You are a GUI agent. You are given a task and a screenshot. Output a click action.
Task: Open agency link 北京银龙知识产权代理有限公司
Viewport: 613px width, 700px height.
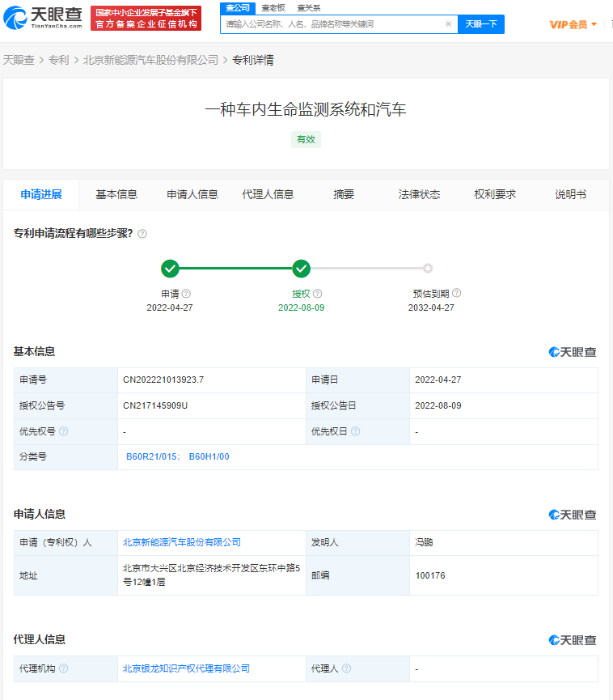click(x=186, y=669)
